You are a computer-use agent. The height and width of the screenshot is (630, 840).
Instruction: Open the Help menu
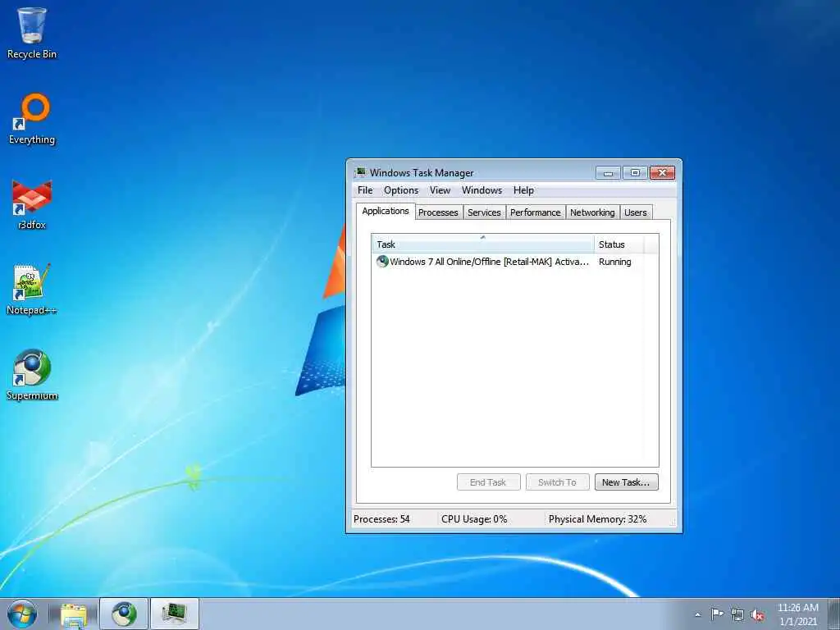523,190
